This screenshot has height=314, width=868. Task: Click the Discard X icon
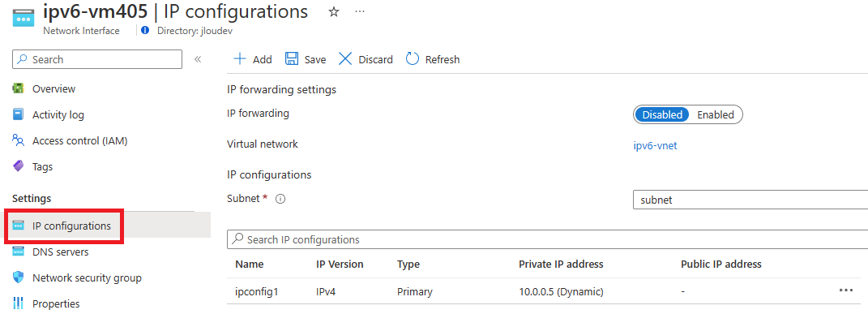click(x=345, y=58)
